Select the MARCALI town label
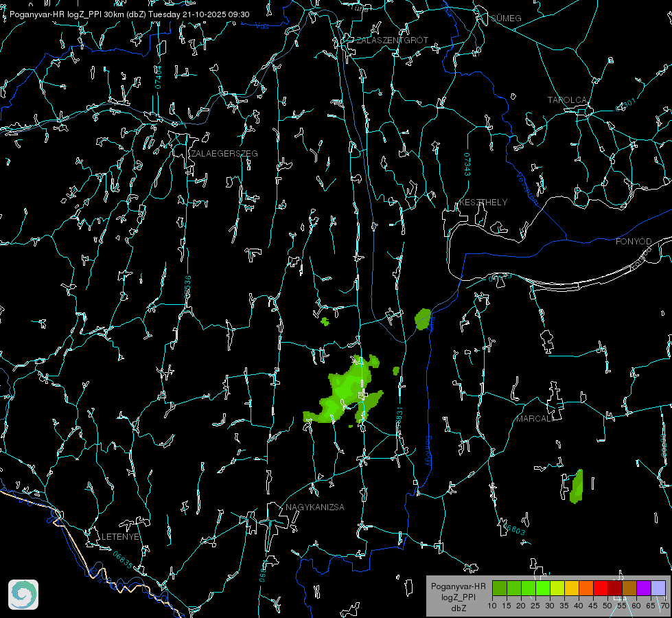This screenshot has height=618, width=672. (x=534, y=419)
